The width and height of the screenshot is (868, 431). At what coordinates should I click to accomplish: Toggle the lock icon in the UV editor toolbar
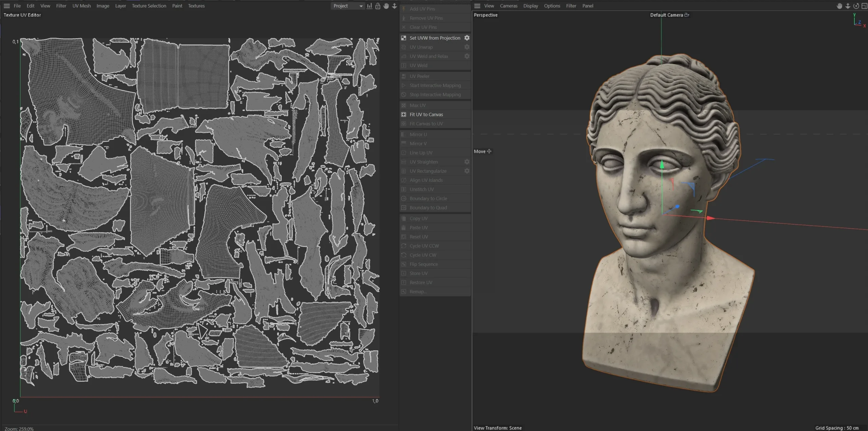[377, 6]
